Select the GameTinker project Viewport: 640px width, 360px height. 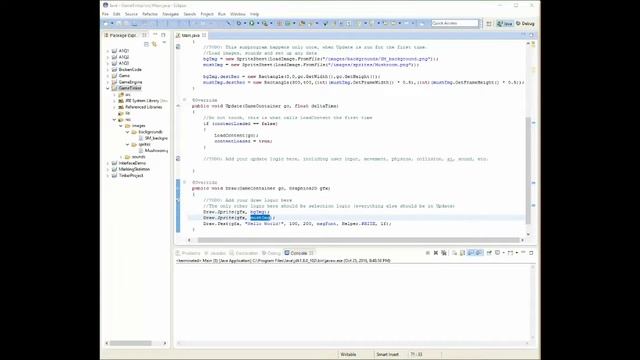127,88
